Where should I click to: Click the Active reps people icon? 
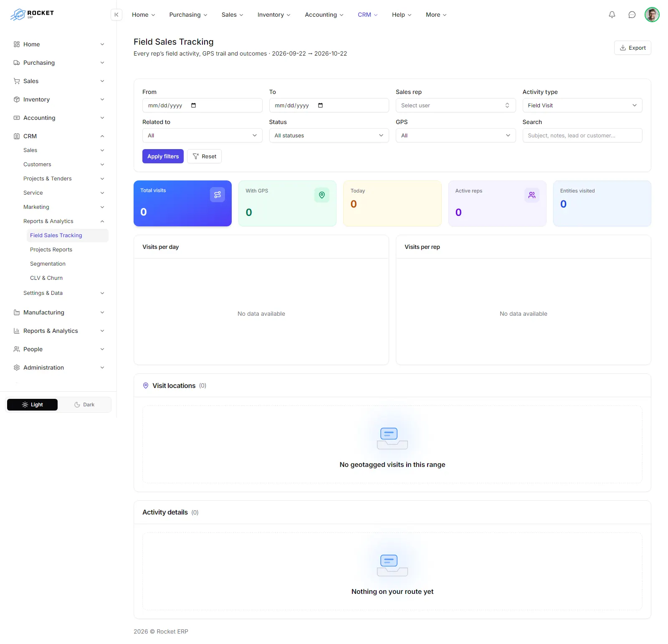532,195
